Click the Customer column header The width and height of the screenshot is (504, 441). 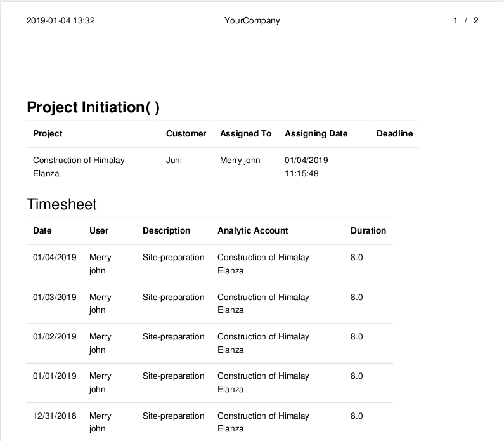(x=186, y=133)
